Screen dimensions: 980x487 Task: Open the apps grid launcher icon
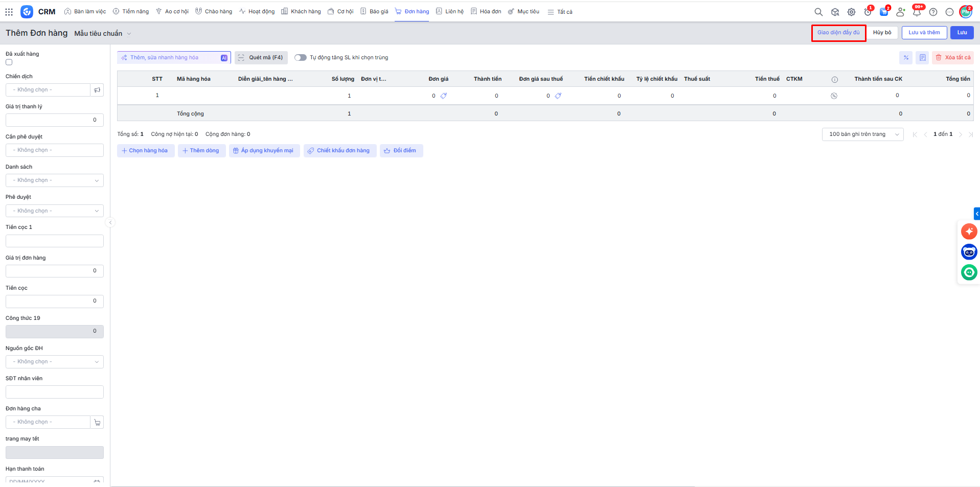pos(9,12)
